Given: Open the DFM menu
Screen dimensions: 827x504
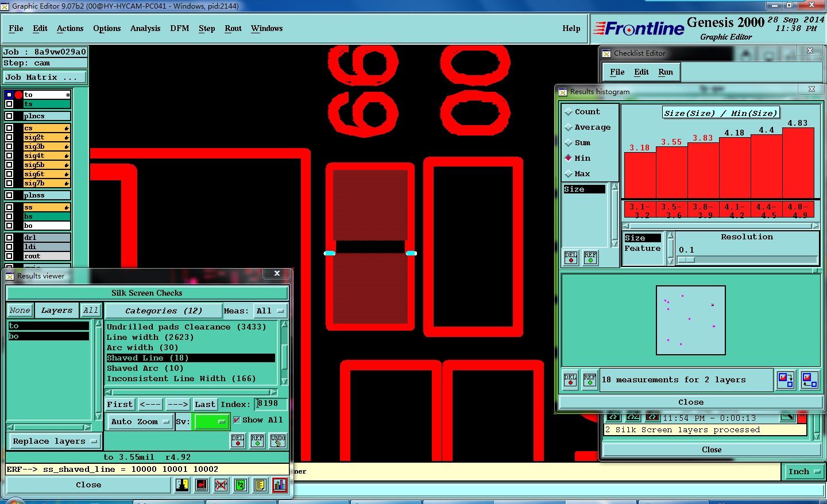Looking at the screenshot, I should click(x=180, y=28).
